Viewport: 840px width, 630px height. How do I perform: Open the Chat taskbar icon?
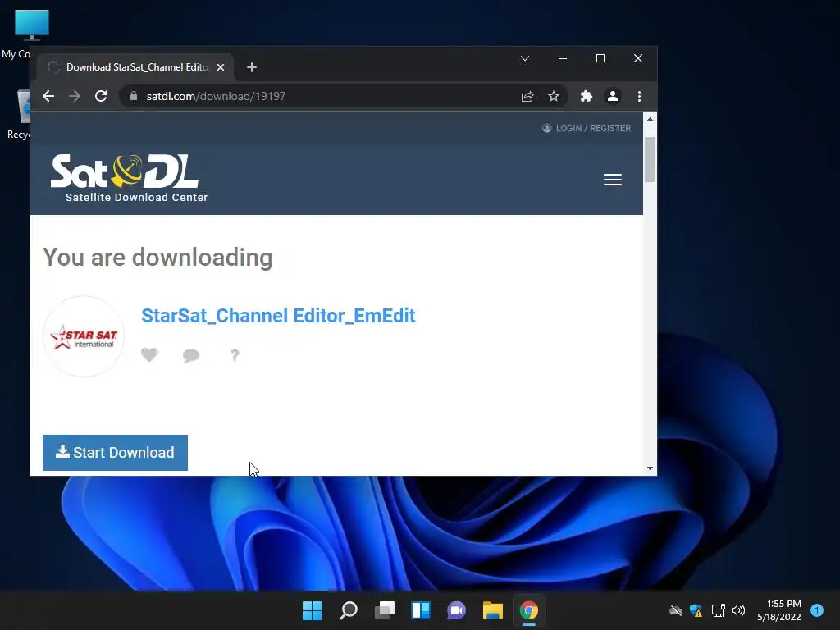456,610
